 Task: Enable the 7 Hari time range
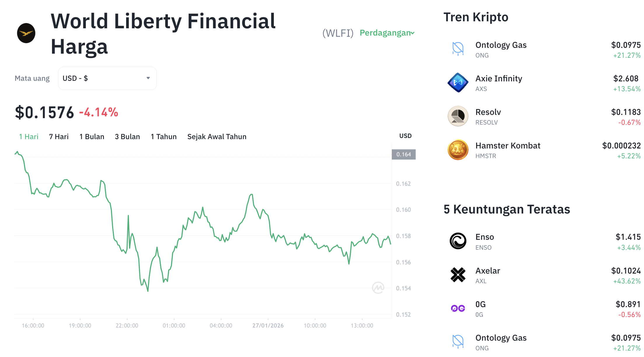59,136
